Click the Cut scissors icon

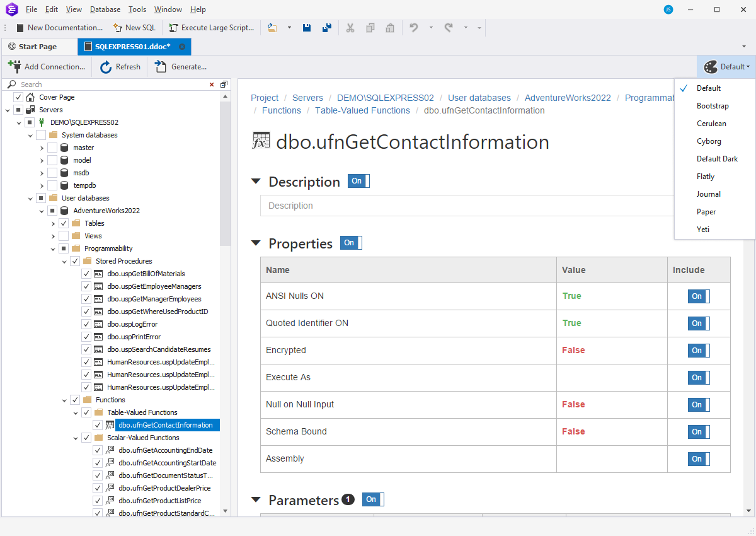click(x=350, y=28)
